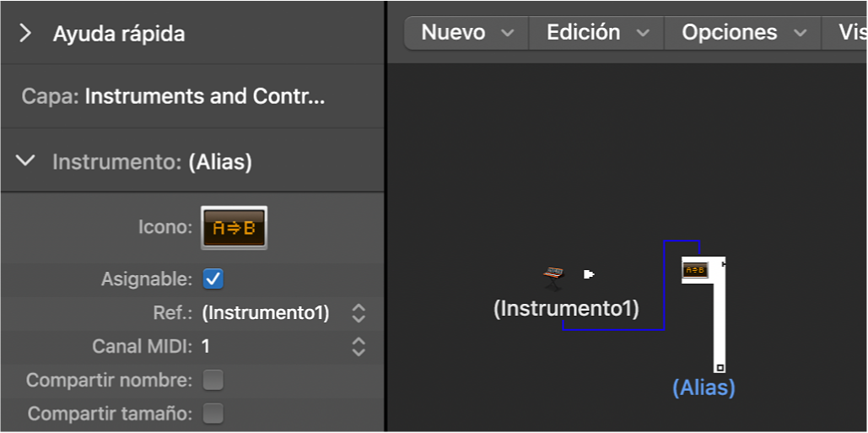
Task: Enable the Compartir nombre checkbox
Action: pyautogui.click(x=213, y=381)
